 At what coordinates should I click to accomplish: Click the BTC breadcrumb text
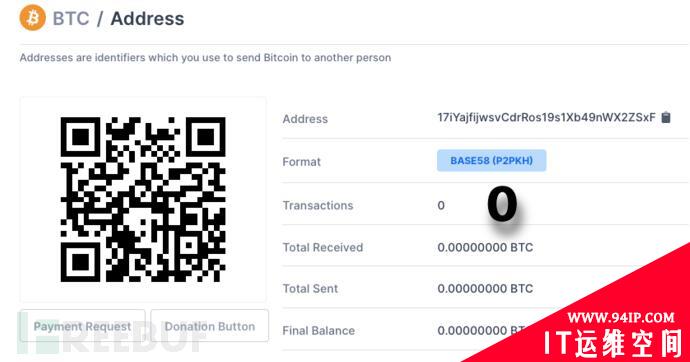click(71, 19)
